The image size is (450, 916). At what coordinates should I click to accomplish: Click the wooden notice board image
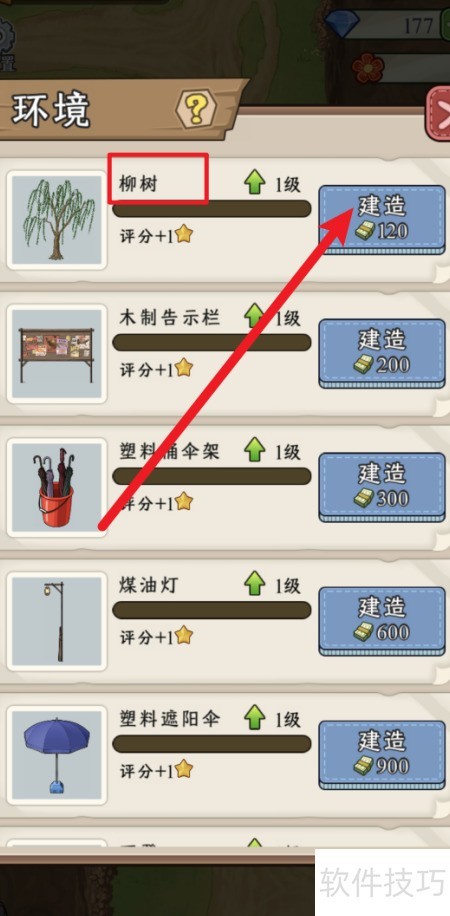pos(57,354)
